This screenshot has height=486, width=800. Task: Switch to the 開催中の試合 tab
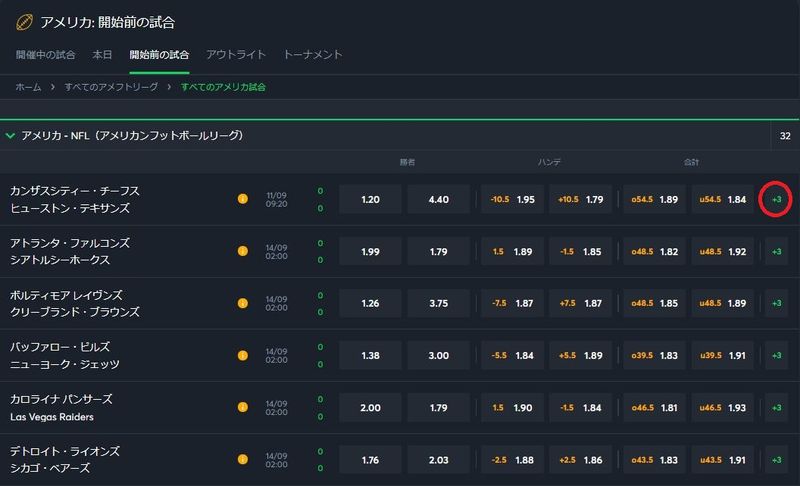click(46, 54)
